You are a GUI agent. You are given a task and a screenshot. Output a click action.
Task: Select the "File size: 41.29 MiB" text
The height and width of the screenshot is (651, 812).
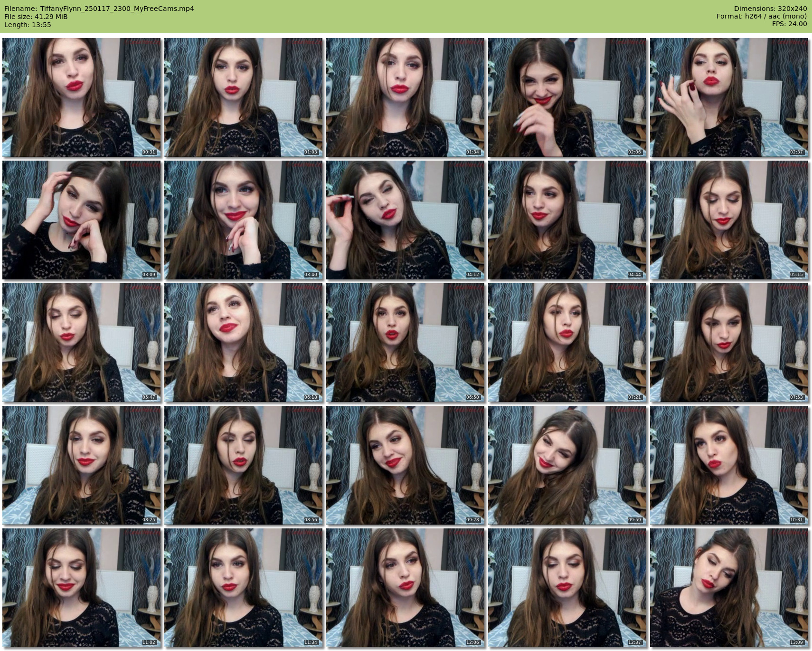pyautogui.click(x=36, y=17)
